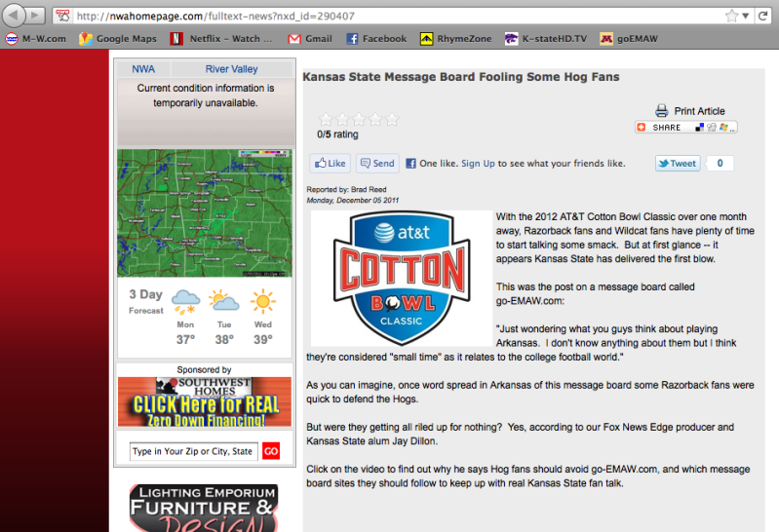779x532 pixels.
Task: Open the SHARE button menu
Action: tap(686, 128)
